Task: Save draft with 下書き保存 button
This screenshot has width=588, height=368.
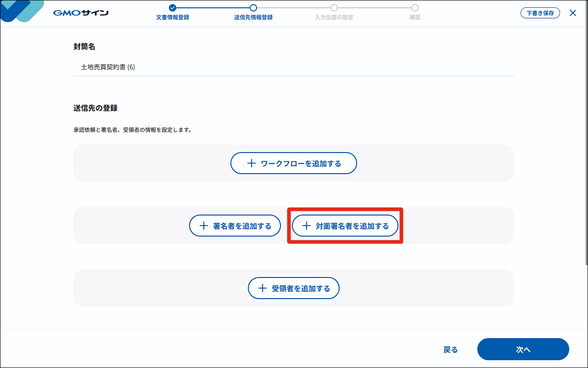Action: coord(540,13)
